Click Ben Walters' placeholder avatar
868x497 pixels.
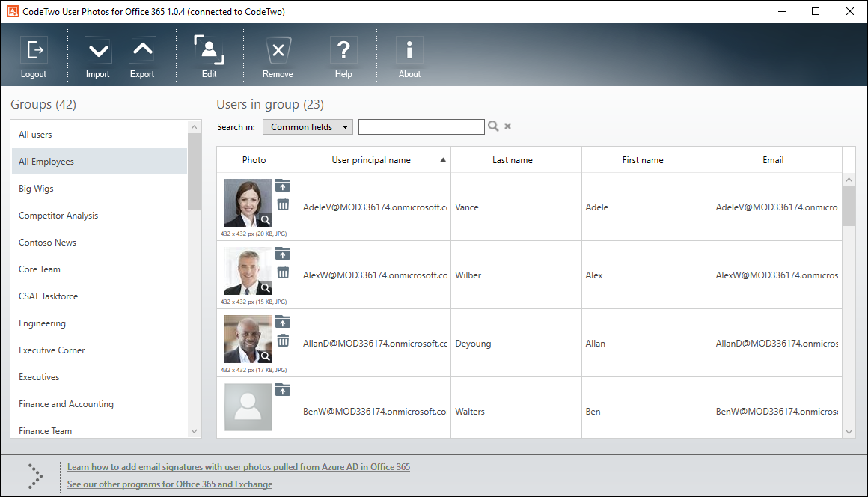(248, 406)
